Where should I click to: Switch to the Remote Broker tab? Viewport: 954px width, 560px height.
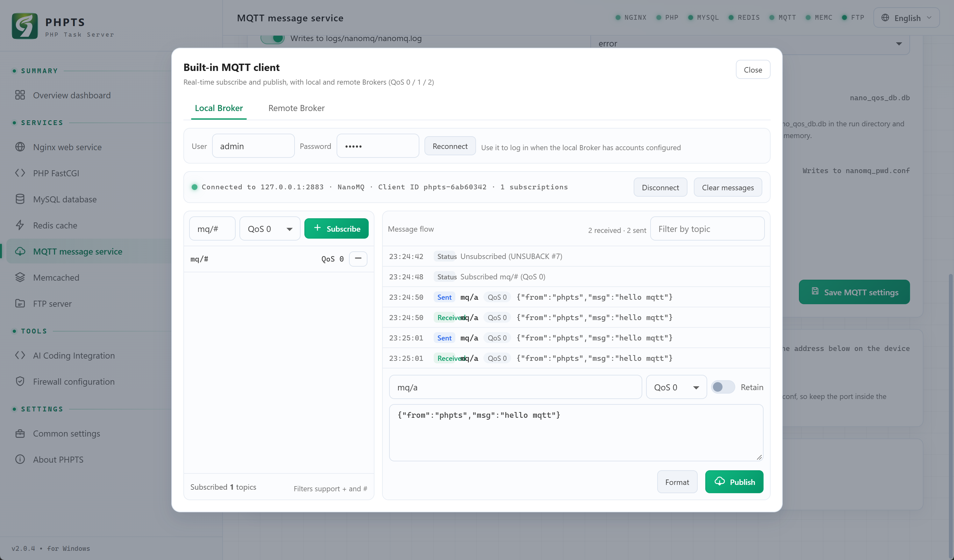pyautogui.click(x=296, y=108)
